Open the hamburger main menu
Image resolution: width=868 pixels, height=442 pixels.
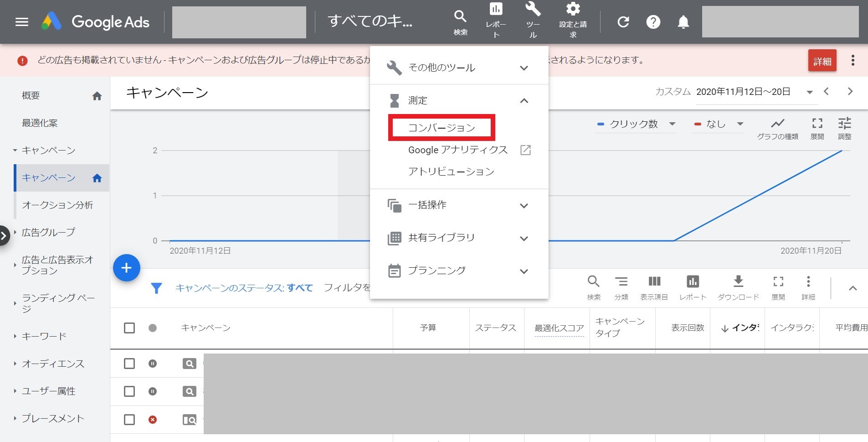(x=22, y=22)
